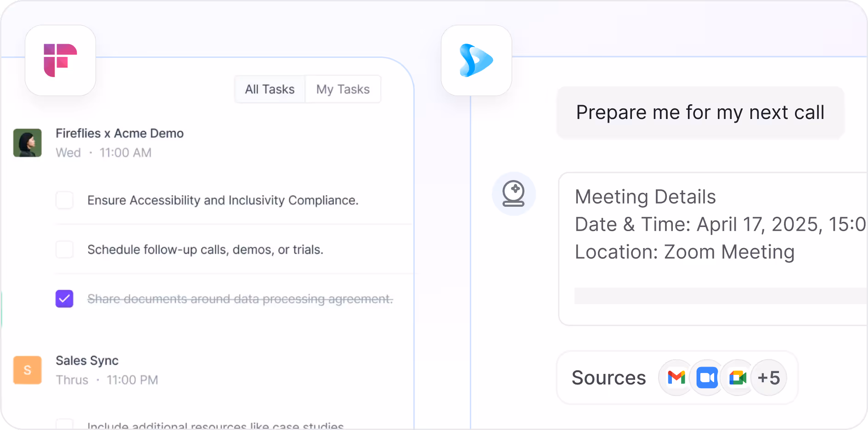
Task: Click the Date & Time April 17, 2025 line
Action: click(720, 224)
